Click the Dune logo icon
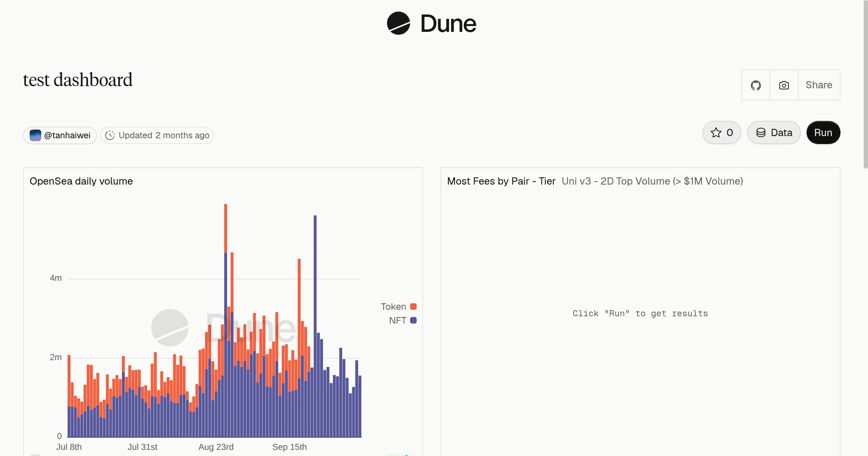The height and width of the screenshot is (456, 868). 398,24
